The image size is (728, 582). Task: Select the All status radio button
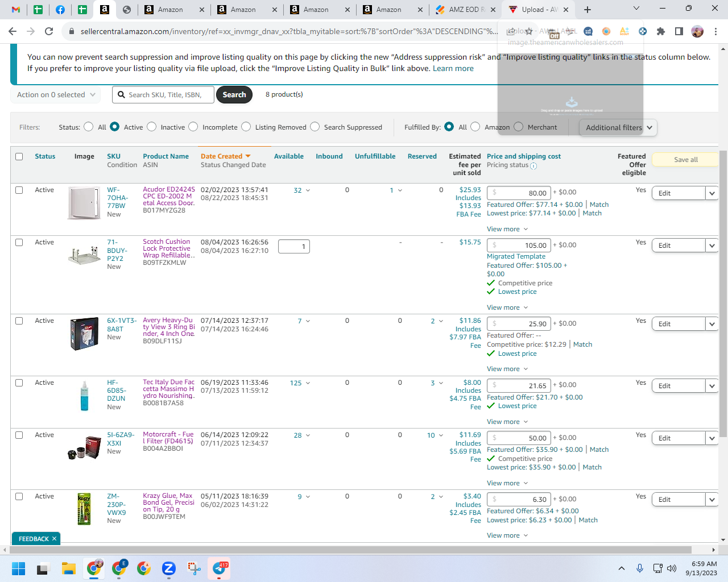click(x=89, y=127)
